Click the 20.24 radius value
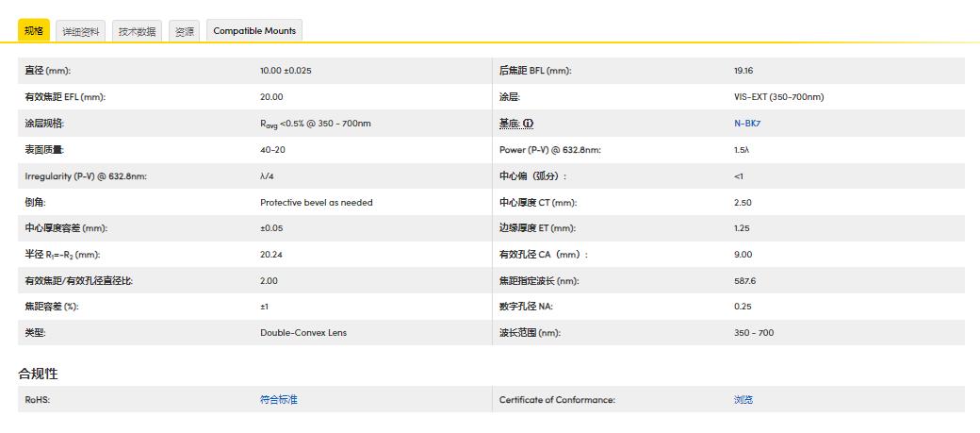Screen dimensions: 980x433 (x=271, y=255)
